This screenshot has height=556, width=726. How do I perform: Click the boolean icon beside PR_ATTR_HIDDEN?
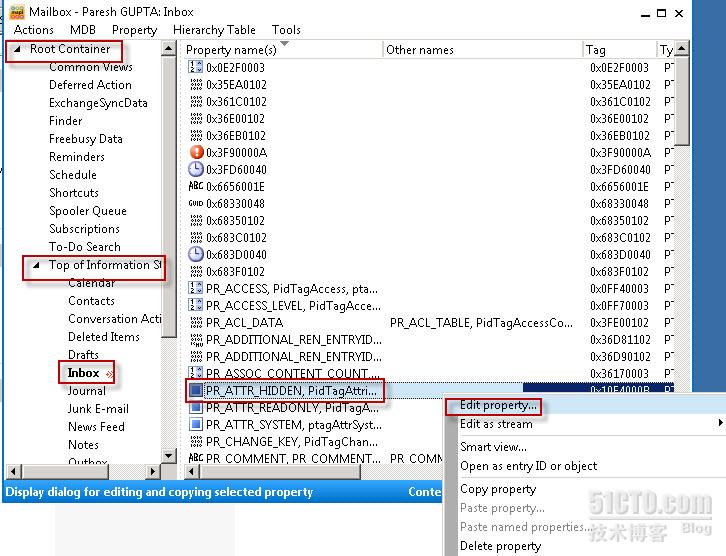coord(196,391)
